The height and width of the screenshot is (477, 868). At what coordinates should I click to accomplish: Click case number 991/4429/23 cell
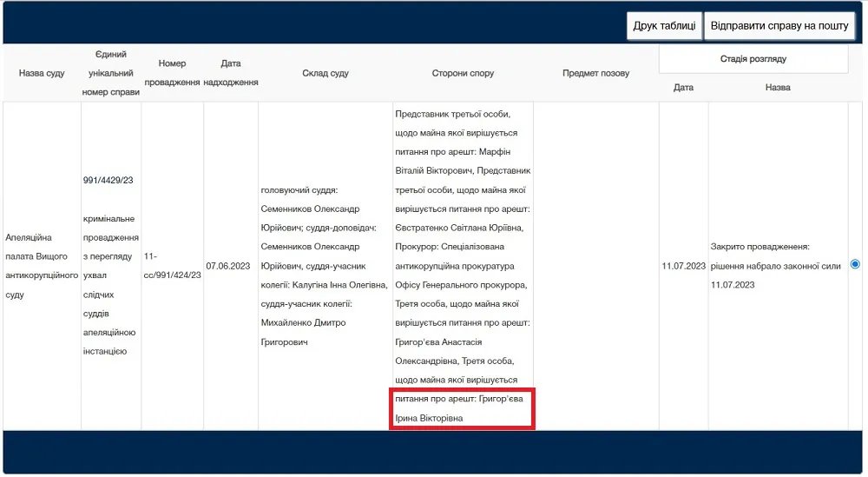pyautogui.click(x=108, y=180)
